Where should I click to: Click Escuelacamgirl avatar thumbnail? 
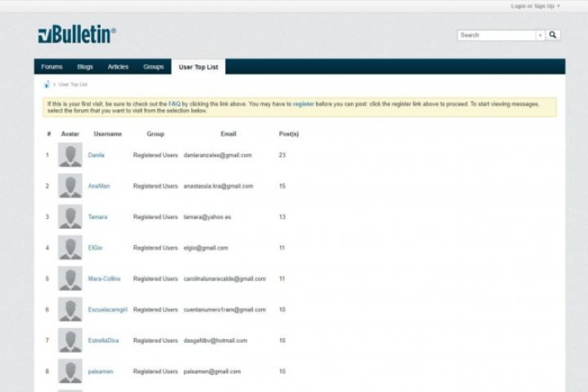(70, 310)
